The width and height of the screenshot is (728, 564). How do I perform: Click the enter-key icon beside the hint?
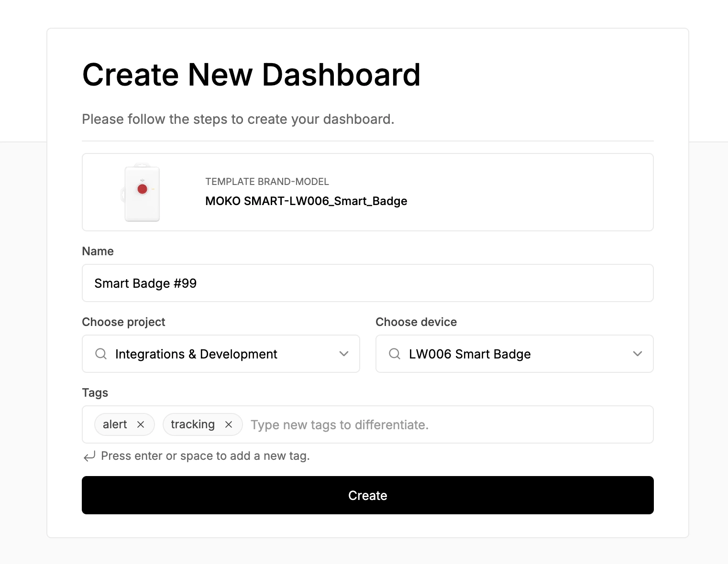click(x=89, y=456)
